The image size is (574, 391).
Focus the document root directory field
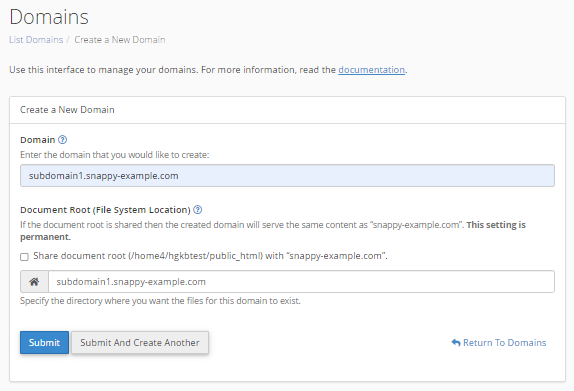pos(301,282)
